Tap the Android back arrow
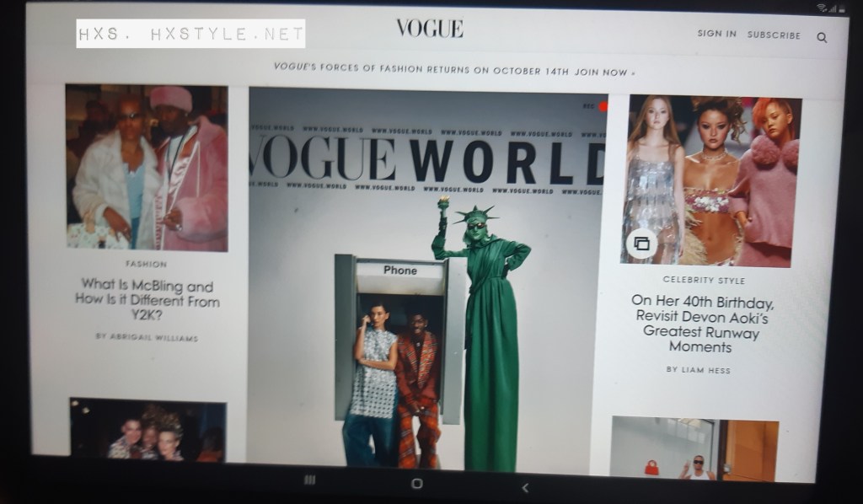 point(525,487)
